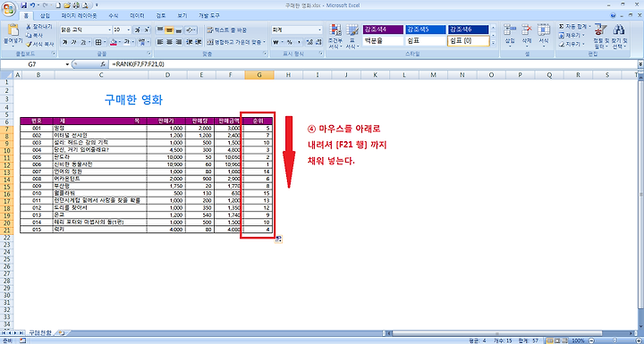Image resolution: width=644 pixels, height=344 pixels.
Task: Apply fill color bucket icon
Action: (x=114, y=42)
